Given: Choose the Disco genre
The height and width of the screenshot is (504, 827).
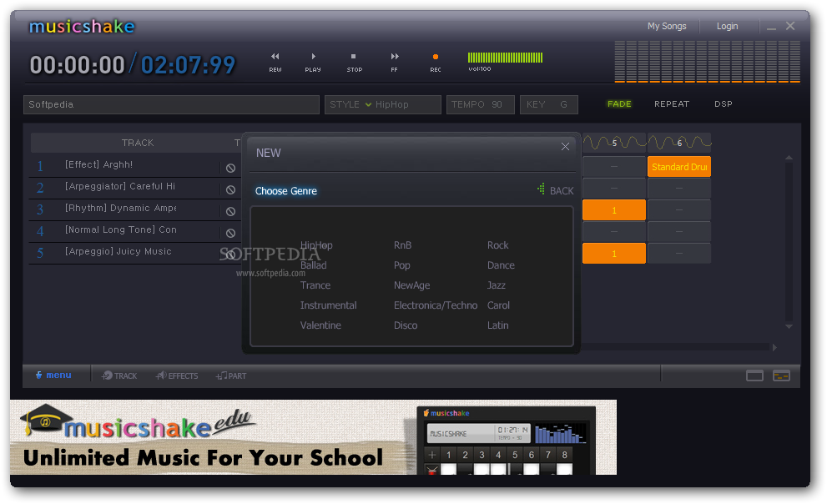Looking at the screenshot, I should click(x=406, y=325).
